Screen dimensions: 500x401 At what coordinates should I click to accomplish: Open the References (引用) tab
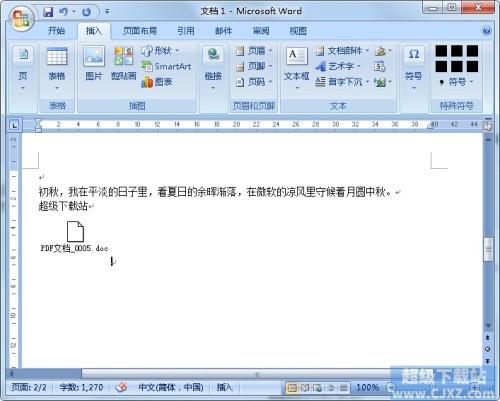coord(186,31)
